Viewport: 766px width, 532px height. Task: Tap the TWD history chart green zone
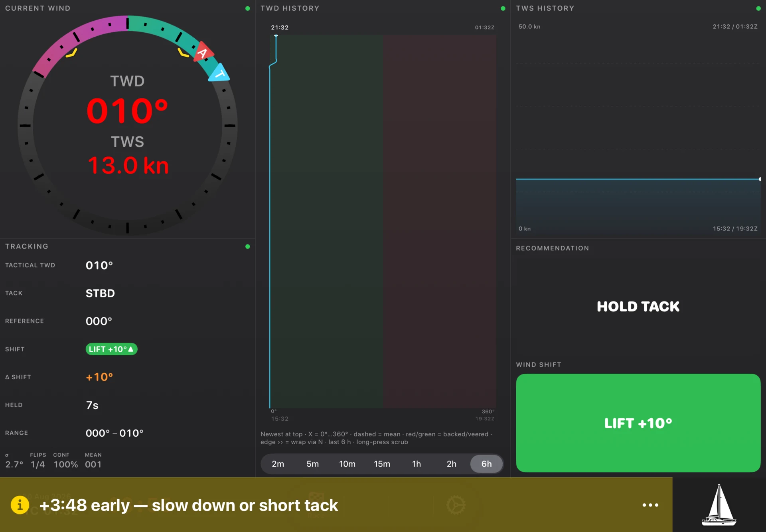326,221
